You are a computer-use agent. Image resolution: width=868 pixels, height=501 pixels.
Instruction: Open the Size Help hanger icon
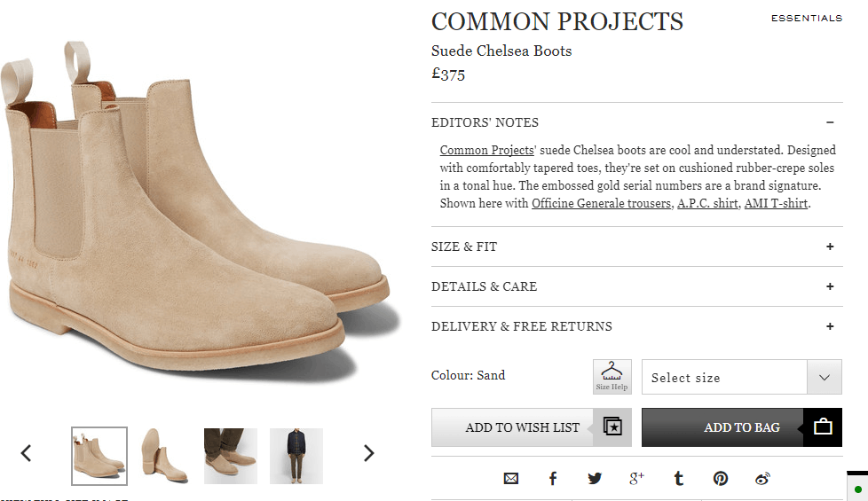coord(612,376)
